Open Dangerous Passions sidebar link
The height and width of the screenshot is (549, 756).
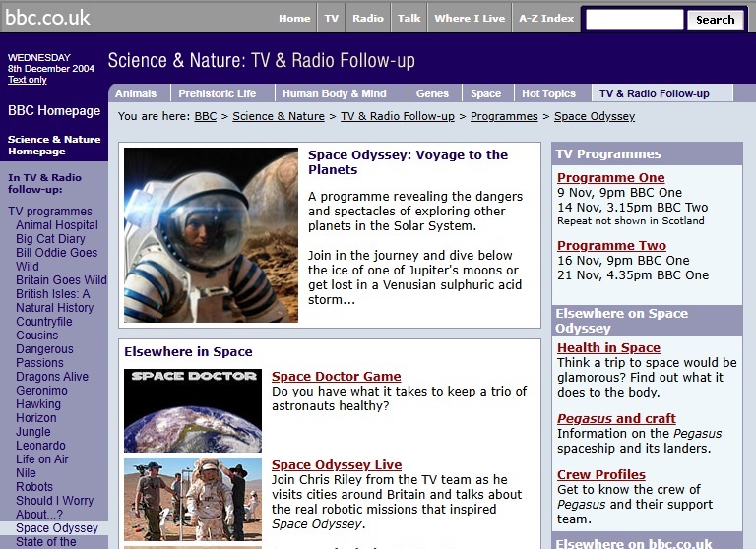pyautogui.click(x=44, y=356)
